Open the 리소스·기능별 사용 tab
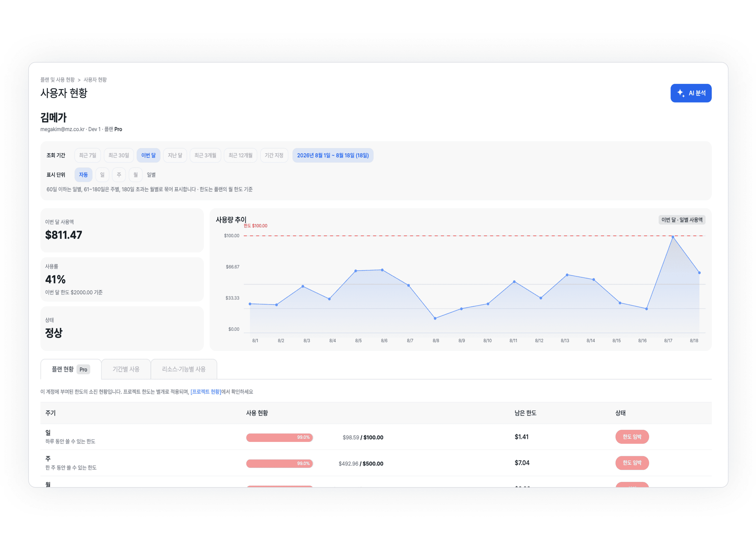The image size is (756, 550). click(184, 369)
